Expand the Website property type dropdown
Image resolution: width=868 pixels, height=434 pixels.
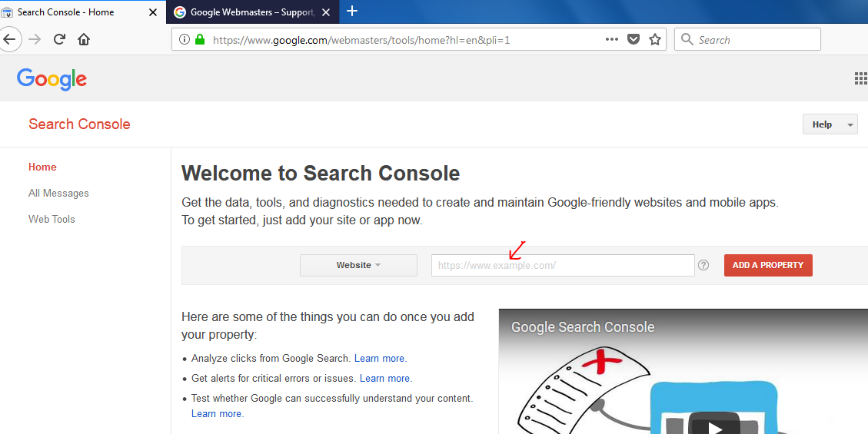coord(358,265)
